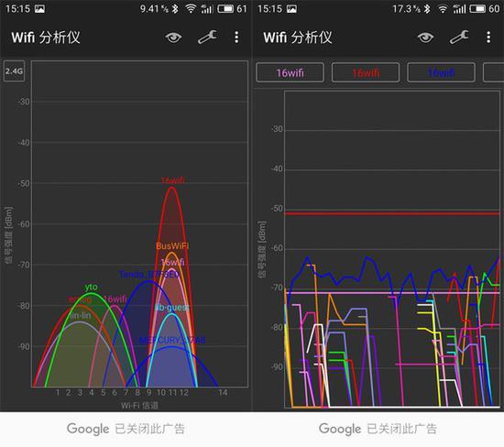This screenshot has width=504, height=447.
Task: Tap battery icon in right status bar
Action: (477, 8)
